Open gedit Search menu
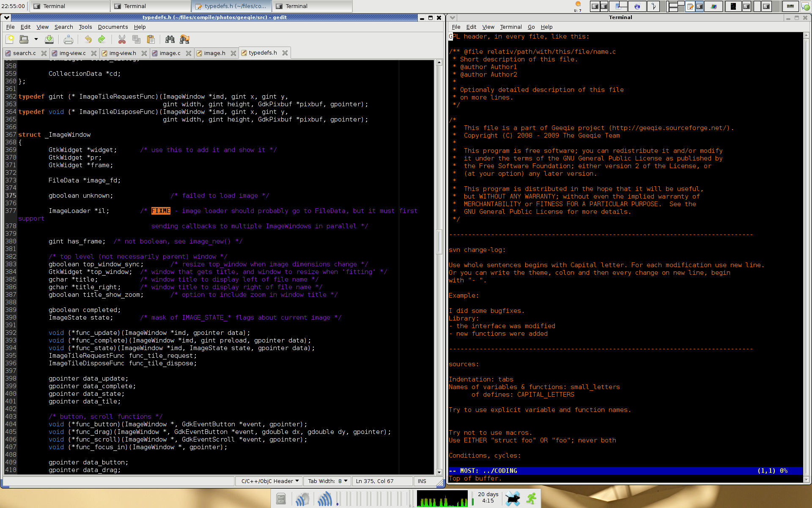The image size is (812, 508). click(x=63, y=27)
